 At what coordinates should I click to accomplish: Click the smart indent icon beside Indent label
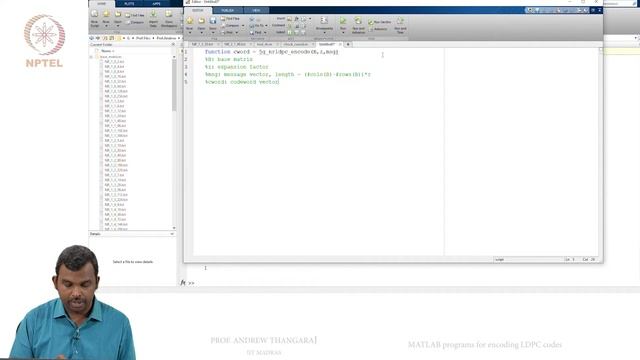[x=290, y=32]
